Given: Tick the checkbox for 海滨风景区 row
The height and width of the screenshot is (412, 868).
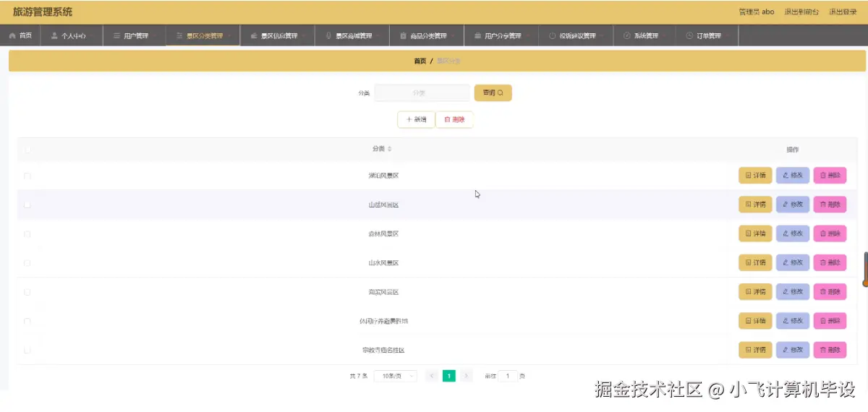Looking at the screenshot, I should (x=27, y=292).
